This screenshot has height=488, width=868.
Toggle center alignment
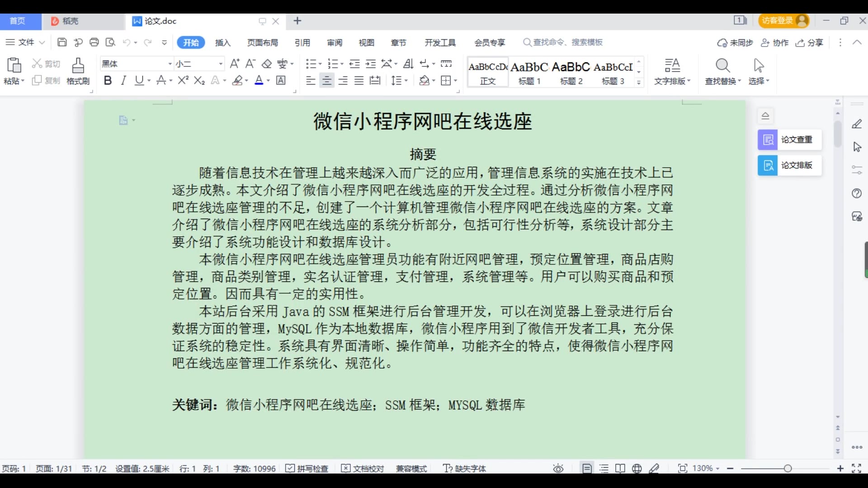tap(326, 80)
